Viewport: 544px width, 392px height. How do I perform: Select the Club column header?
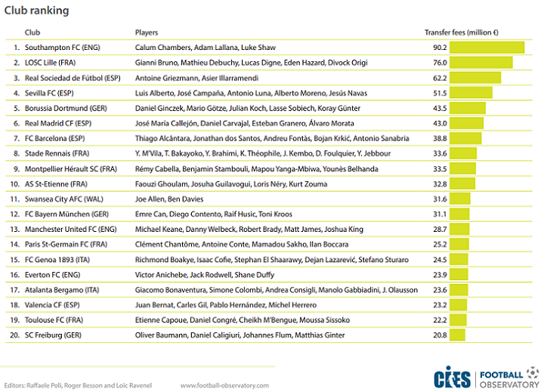click(x=32, y=33)
